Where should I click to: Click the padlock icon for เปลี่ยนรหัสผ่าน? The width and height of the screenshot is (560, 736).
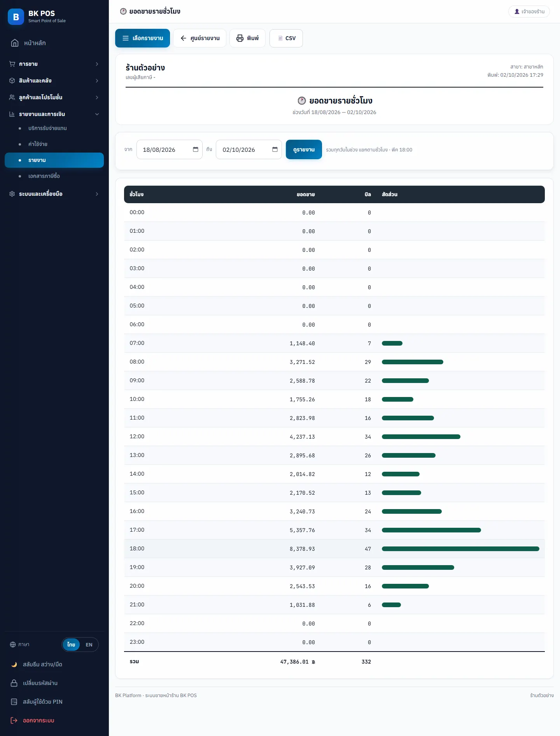[x=14, y=683]
